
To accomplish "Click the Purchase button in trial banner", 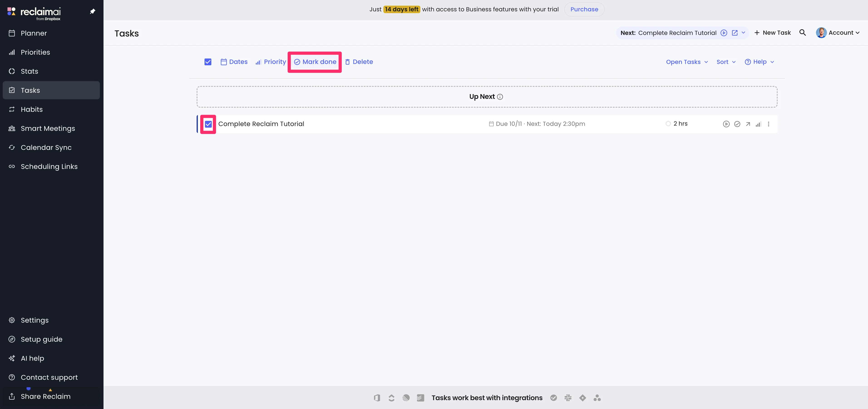I will pos(584,10).
